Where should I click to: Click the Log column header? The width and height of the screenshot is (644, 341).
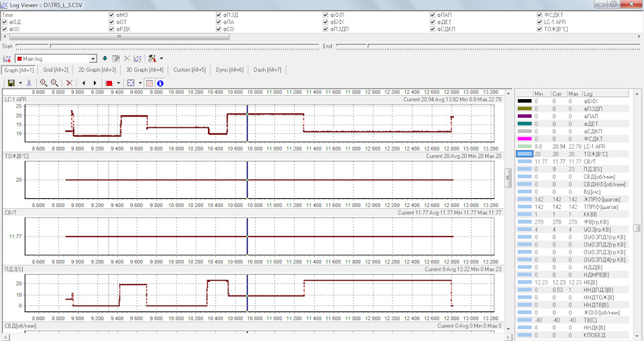[606, 94]
